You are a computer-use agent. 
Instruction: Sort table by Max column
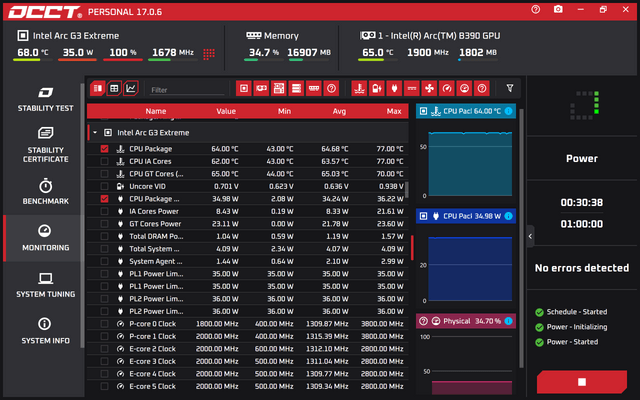coord(394,111)
